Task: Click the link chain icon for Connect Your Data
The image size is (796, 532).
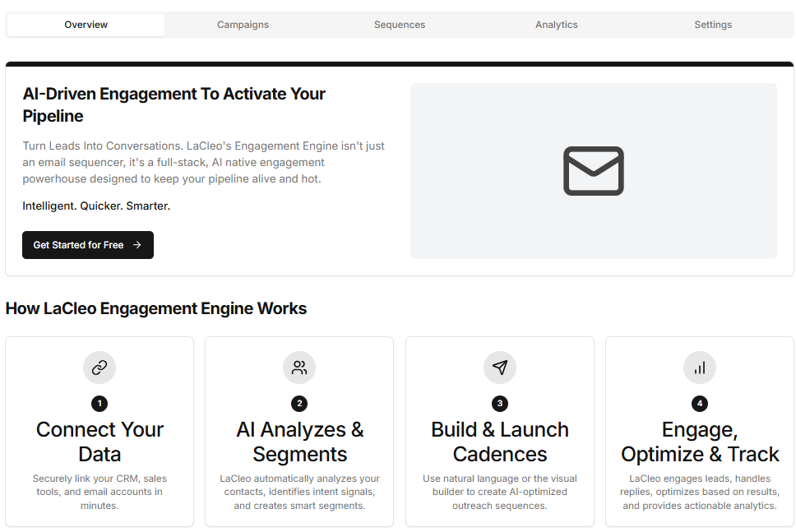Action: 99,368
